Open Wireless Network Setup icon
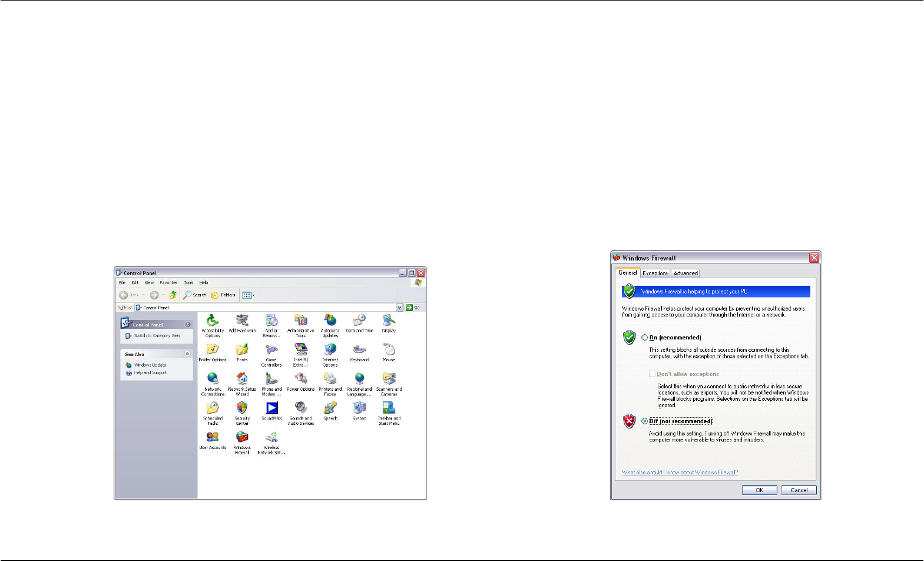The image size is (924, 561). 271,443
